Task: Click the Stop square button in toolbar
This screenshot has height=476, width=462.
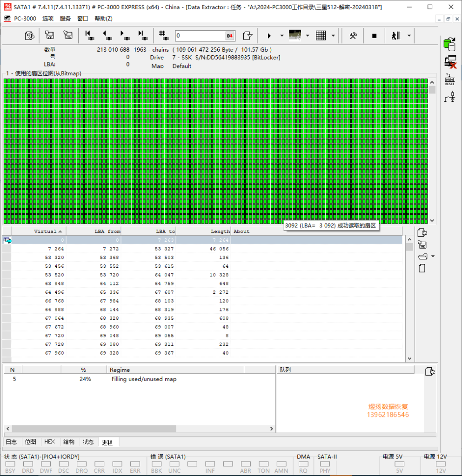Action: (374, 36)
